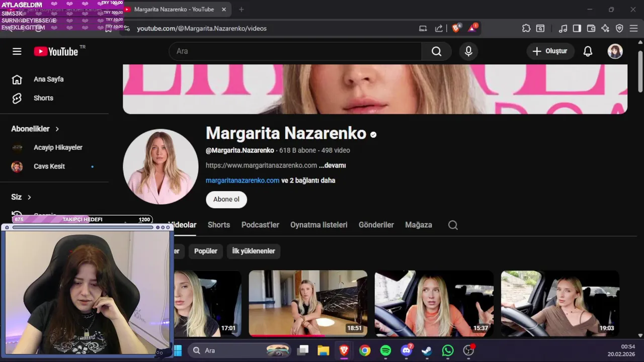Filter videos by İlk yüklenenler chip

[254, 251]
